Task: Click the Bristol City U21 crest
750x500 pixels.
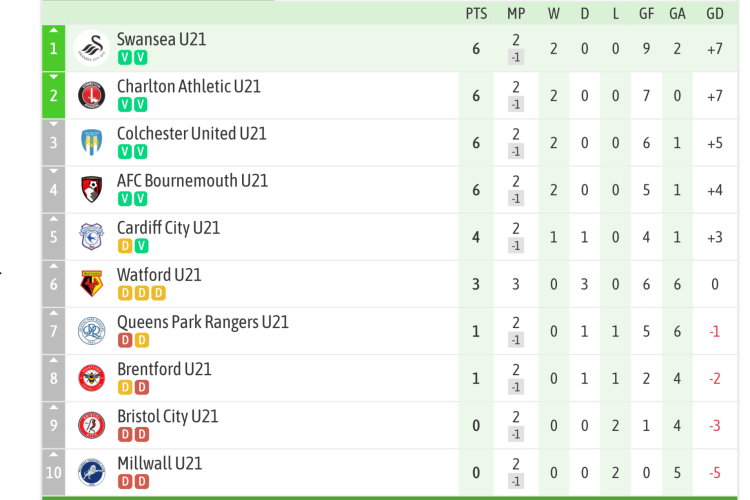Action: (x=92, y=424)
